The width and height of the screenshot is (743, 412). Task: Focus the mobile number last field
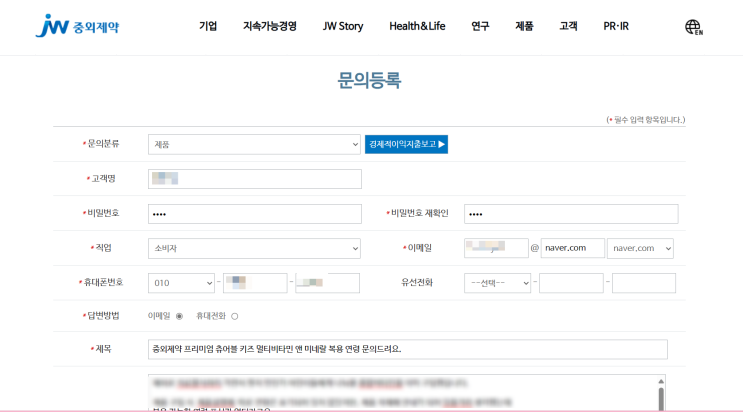pyautogui.click(x=327, y=283)
